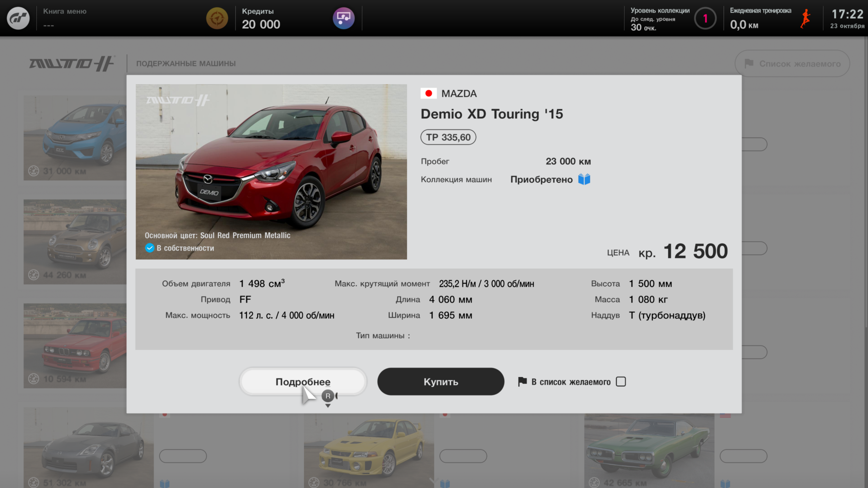Image resolution: width=868 pixels, height=488 pixels.
Task: Click the flag icon beside wishlist label
Action: coord(522,382)
